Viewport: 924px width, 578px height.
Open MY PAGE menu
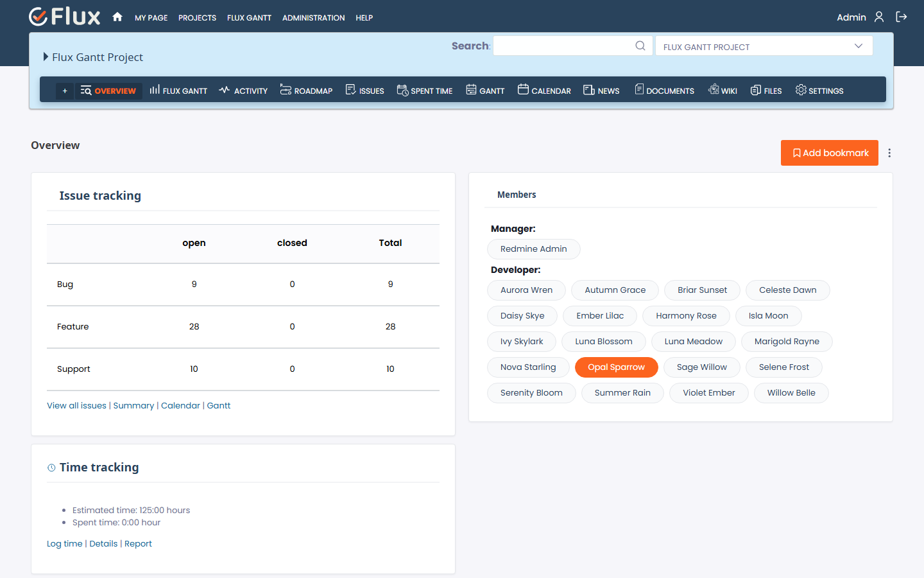tap(151, 18)
